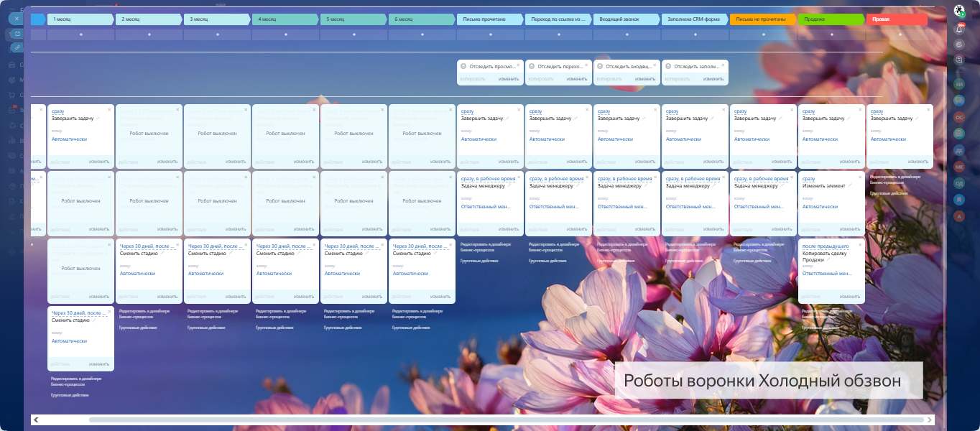
Task: Delete Завершить задачу robot under Письмо прочитано
Action: [x=519, y=109]
